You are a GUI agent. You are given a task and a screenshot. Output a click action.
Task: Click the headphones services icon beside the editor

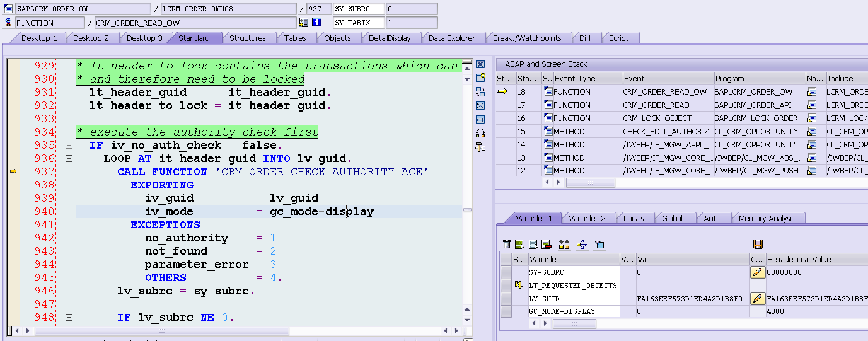click(480, 133)
